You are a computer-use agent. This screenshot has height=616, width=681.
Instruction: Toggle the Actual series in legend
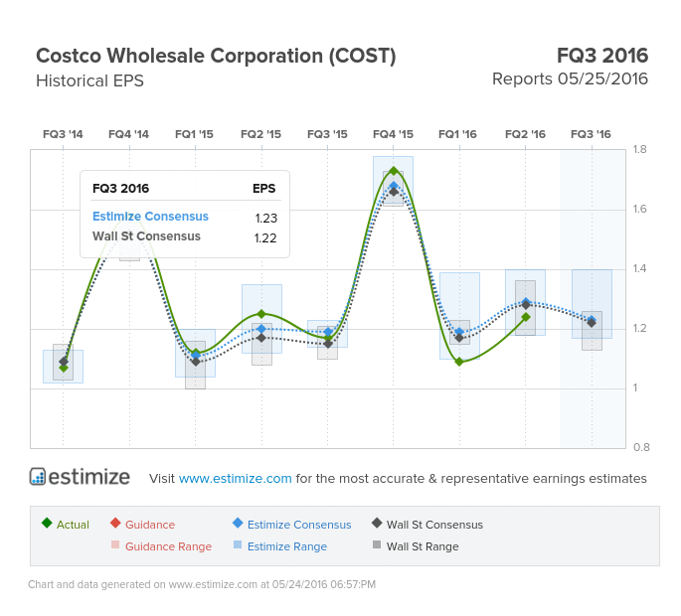(66, 525)
